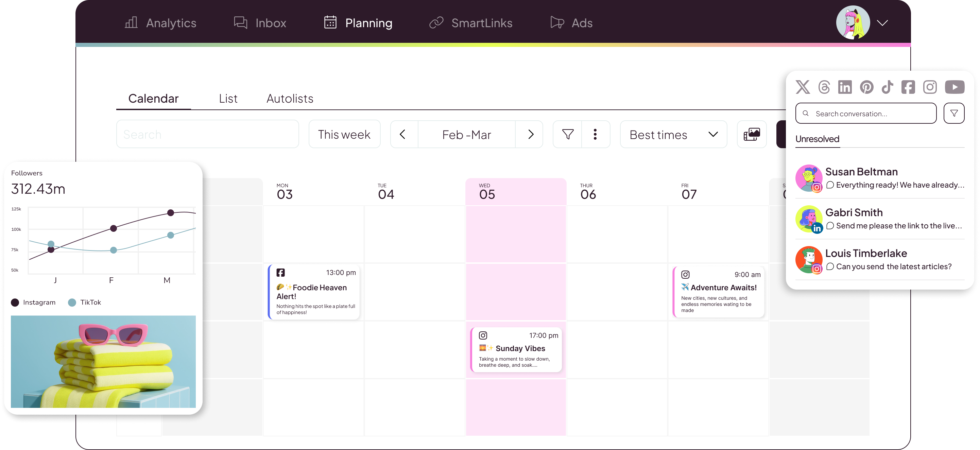Open the Autolists tab
Viewport: 980px width, 450px height.
290,98
